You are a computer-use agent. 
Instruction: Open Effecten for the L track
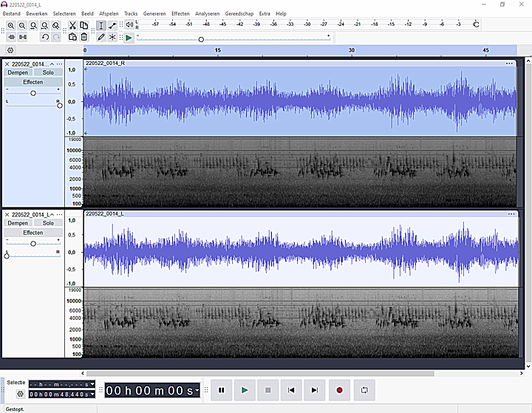(33, 233)
